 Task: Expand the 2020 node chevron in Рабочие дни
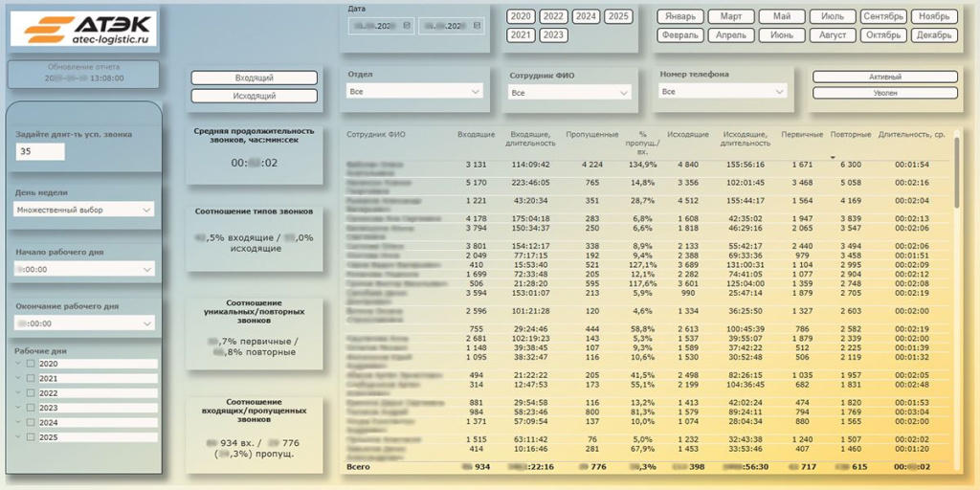point(18,365)
